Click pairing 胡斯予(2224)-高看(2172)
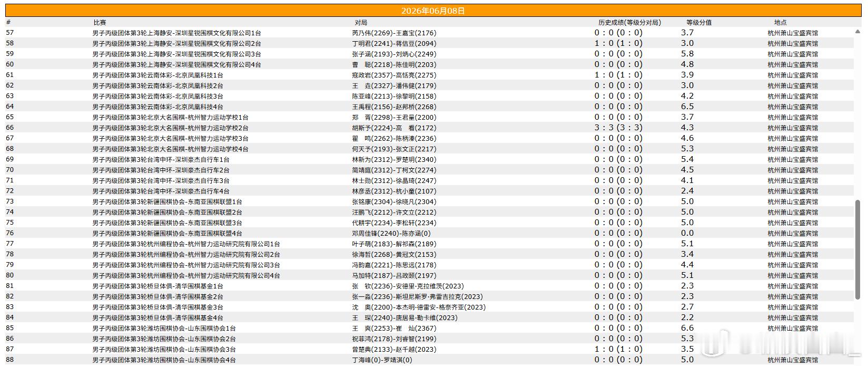The width and height of the screenshot is (868, 366). tap(394, 128)
